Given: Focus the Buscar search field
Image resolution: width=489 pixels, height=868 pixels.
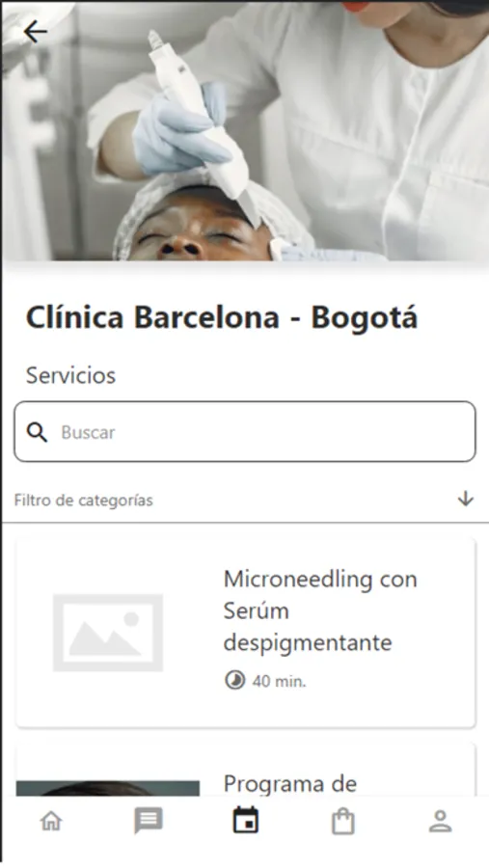Looking at the screenshot, I should coord(245,432).
